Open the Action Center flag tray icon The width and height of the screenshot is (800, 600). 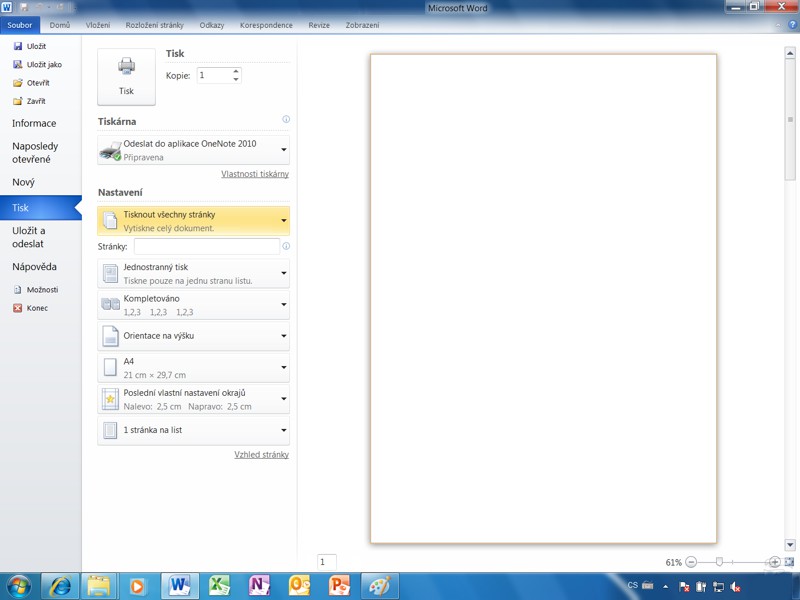pos(684,587)
